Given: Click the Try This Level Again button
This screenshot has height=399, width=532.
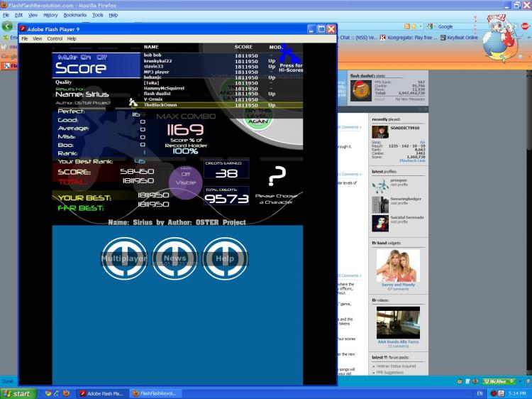Looking at the screenshot, I should 258,116.
